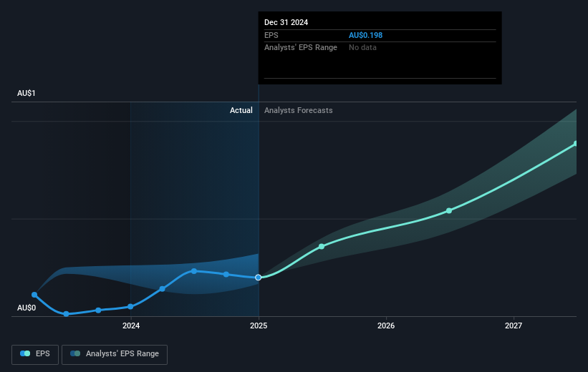The height and width of the screenshot is (372, 588).
Task: Toggle the EPS legend button
Action: pyautogui.click(x=35, y=354)
